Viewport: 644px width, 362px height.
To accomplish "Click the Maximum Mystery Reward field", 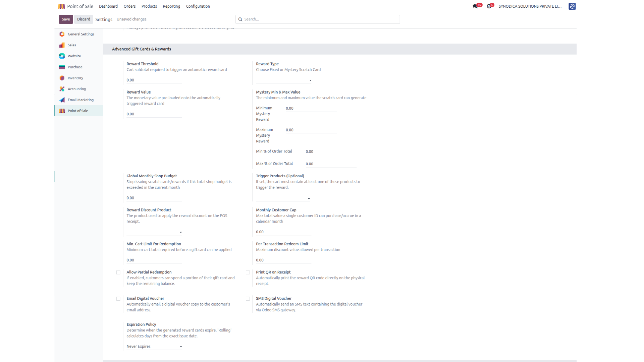I will [311, 130].
